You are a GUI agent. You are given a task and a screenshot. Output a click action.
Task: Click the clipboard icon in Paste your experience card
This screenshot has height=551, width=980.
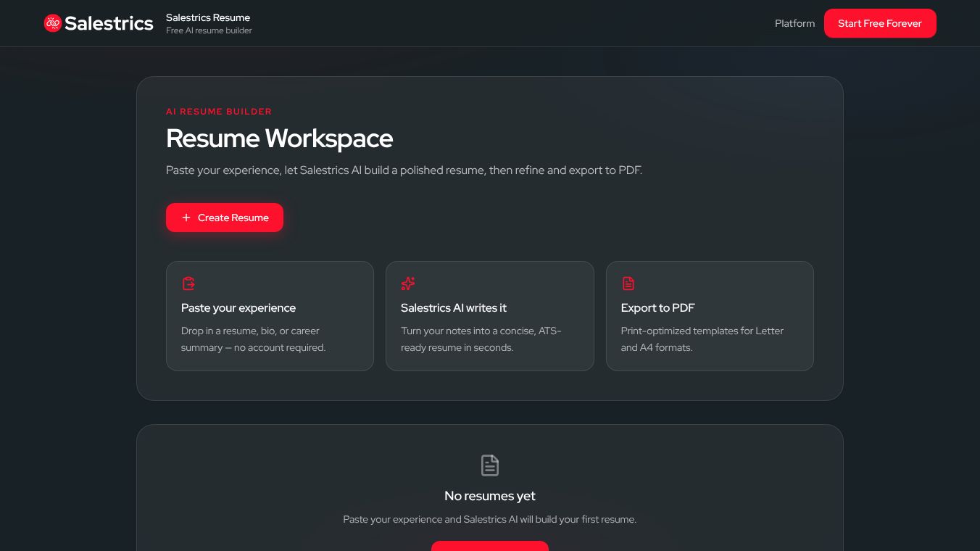[x=188, y=283]
